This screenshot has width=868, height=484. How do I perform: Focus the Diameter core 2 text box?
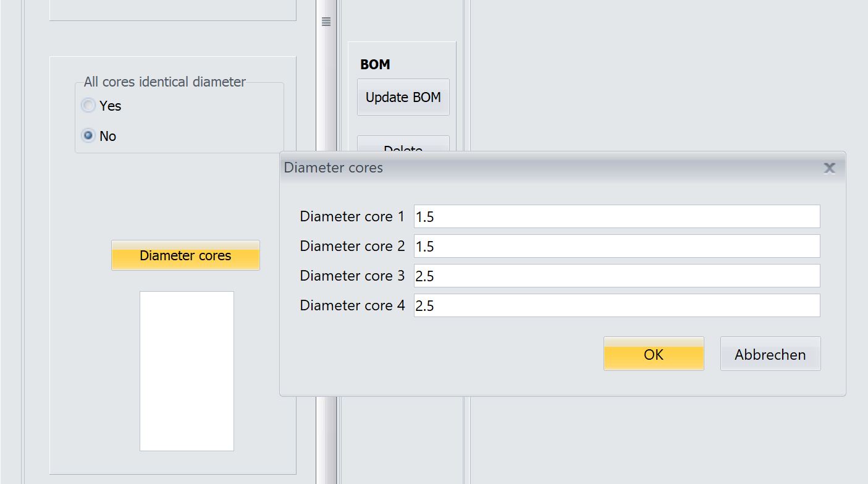617,246
